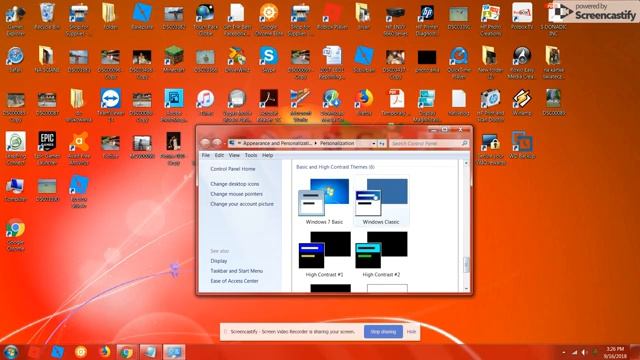Select the Windows Classic theme
640x360 pixels.
coord(381,201)
